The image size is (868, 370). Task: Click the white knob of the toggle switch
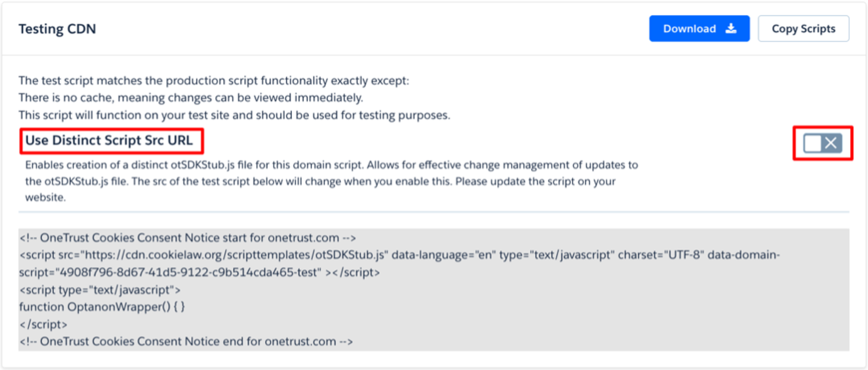(813, 143)
